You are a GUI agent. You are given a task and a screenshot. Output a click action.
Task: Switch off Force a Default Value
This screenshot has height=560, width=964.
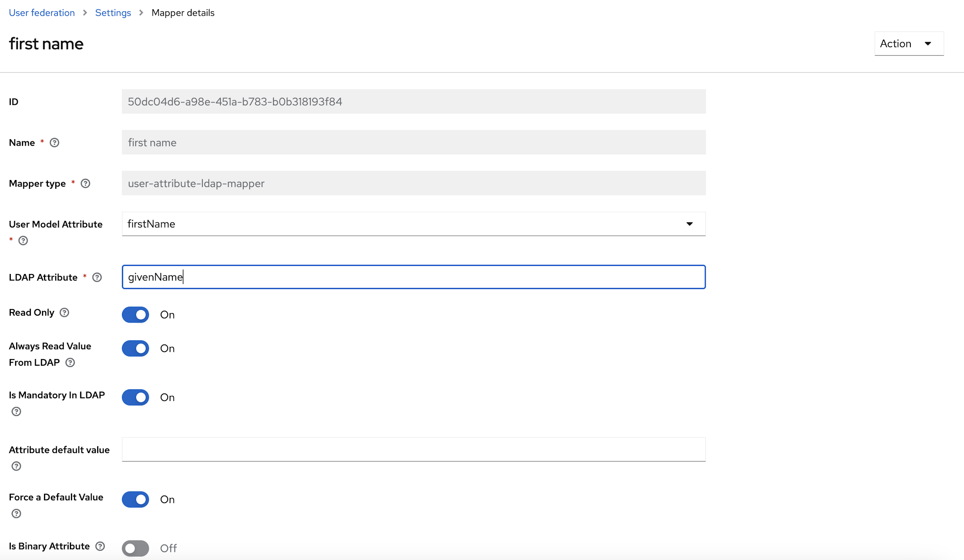(135, 499)
